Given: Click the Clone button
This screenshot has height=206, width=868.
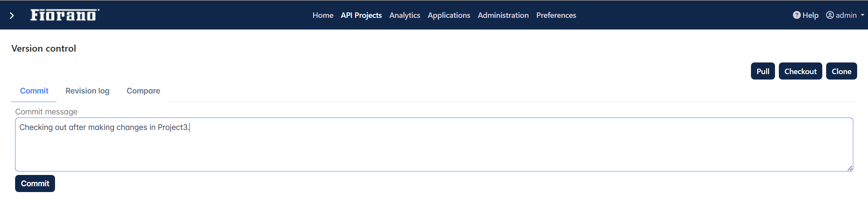Looking at the screenshot, I should 842,71.
